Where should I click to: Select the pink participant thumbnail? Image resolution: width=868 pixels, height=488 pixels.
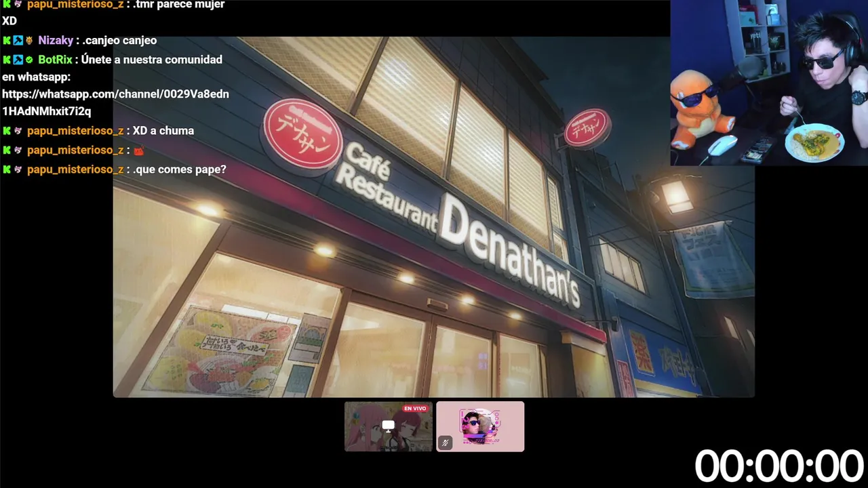point(480,426)
